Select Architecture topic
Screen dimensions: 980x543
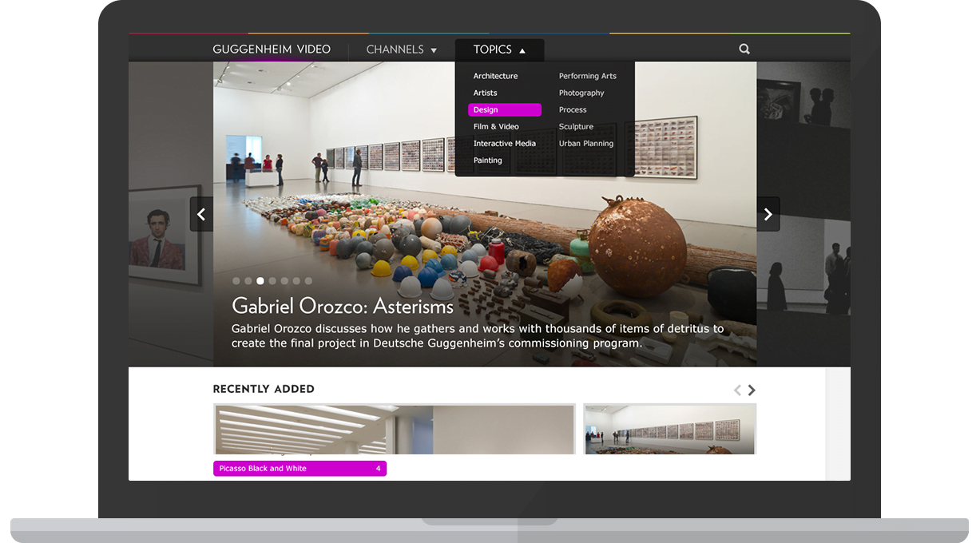coord(495,75)
